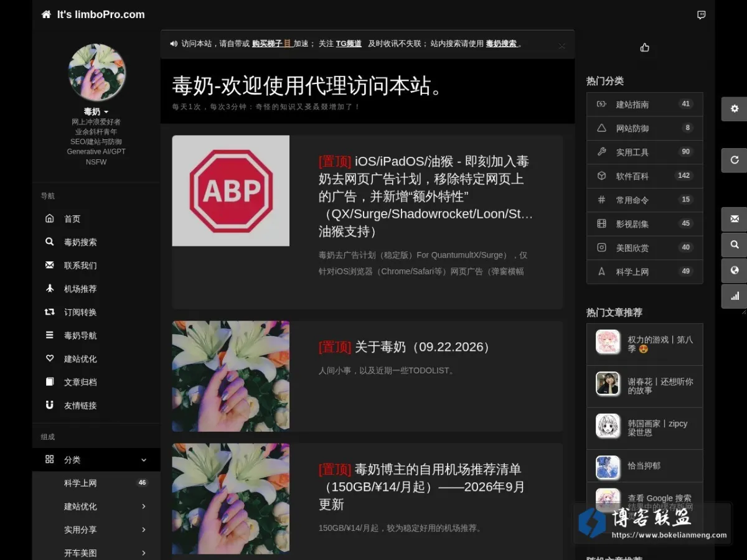Follow the 毒奶搜索 link in the announcement

pos(501,44)
